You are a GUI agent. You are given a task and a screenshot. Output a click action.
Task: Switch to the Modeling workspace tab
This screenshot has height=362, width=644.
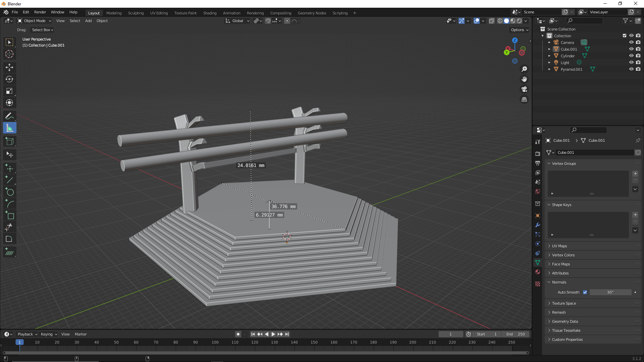coord(114,13)
